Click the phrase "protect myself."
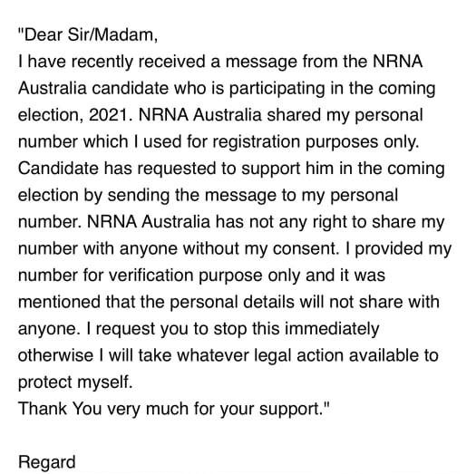 tap(75, 382)
